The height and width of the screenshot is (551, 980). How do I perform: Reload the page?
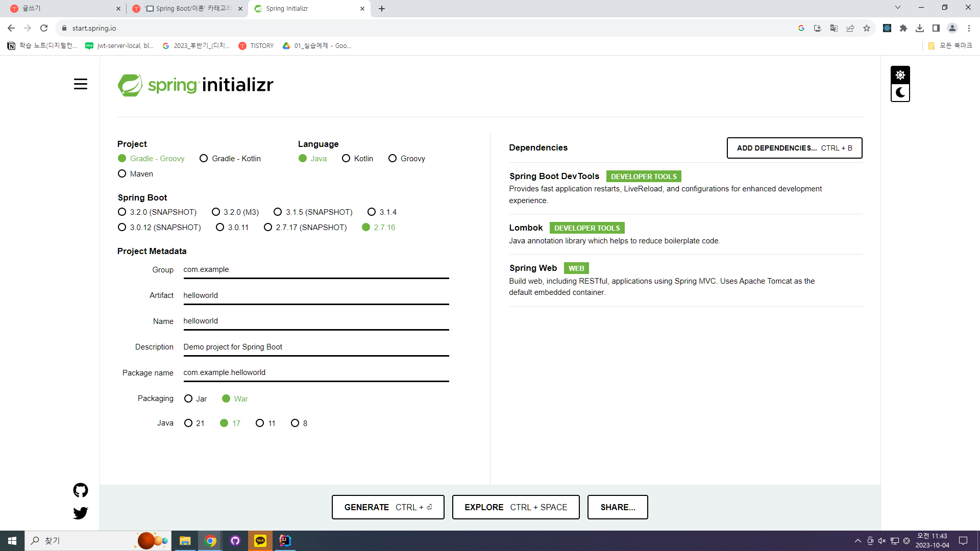(44, 28)
